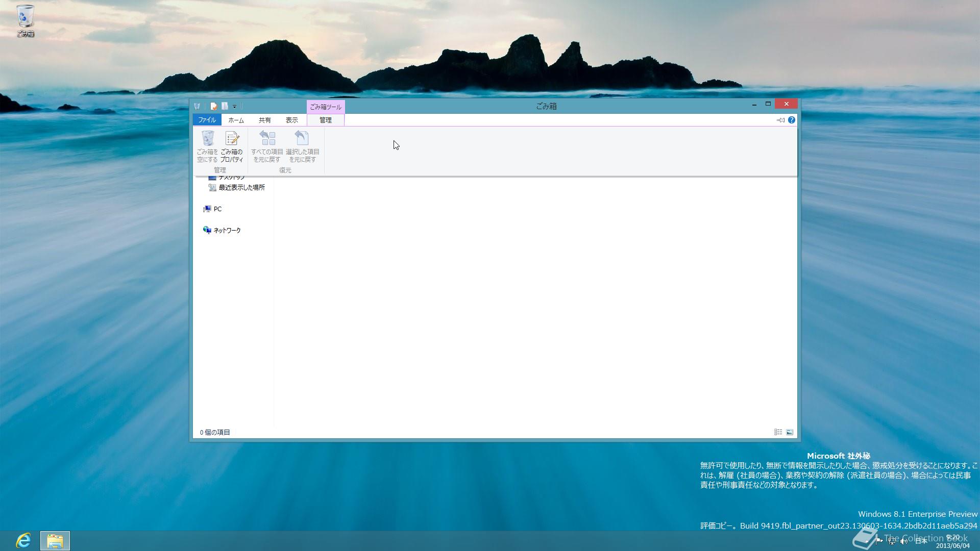Pin the ribbon with the pin icon
The image size is (980, 551).
[x=780, y=120]
